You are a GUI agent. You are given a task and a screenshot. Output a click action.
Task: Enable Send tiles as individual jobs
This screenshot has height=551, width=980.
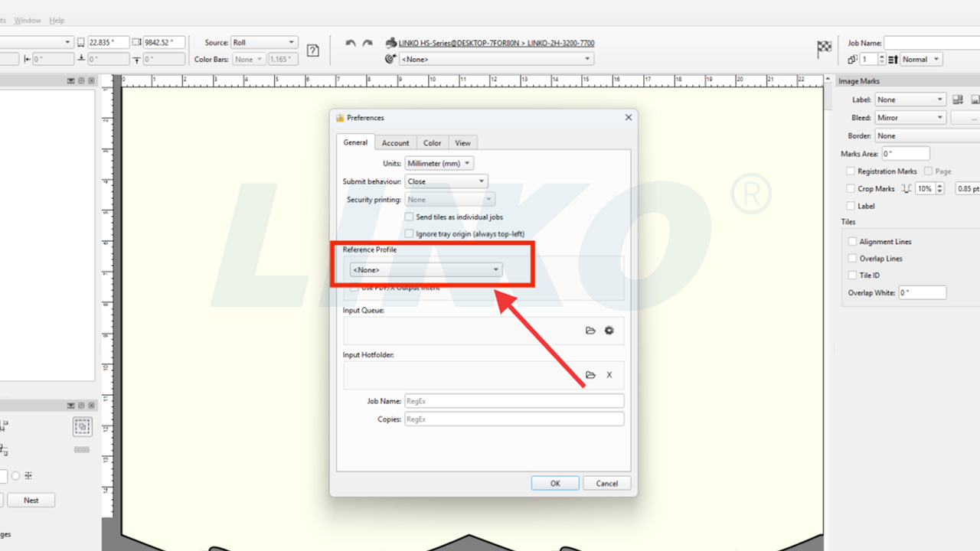pos(410,217)
